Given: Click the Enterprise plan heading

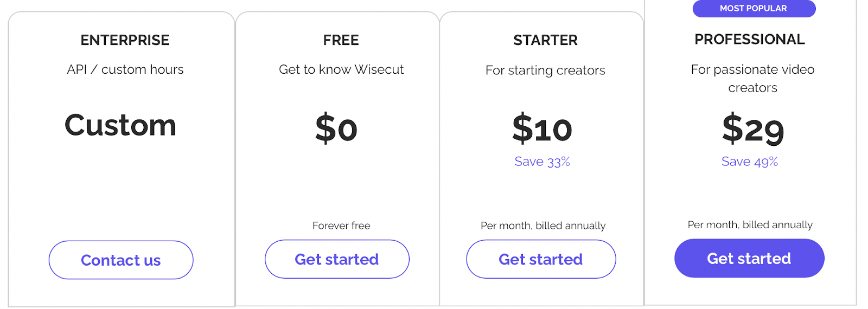Looking at the screenshot, I should coord(125,40).
